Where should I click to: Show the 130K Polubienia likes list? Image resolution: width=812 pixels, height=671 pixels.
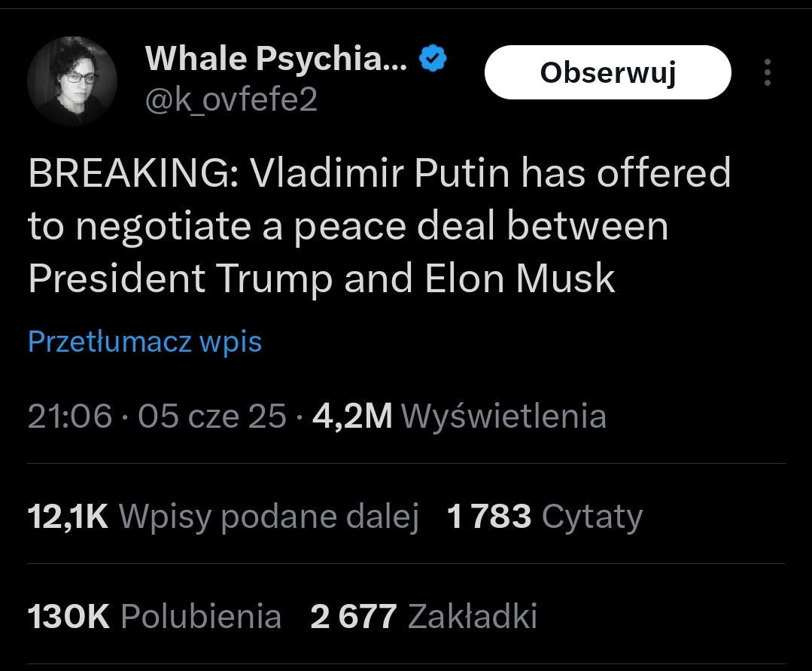pos(154,617)
